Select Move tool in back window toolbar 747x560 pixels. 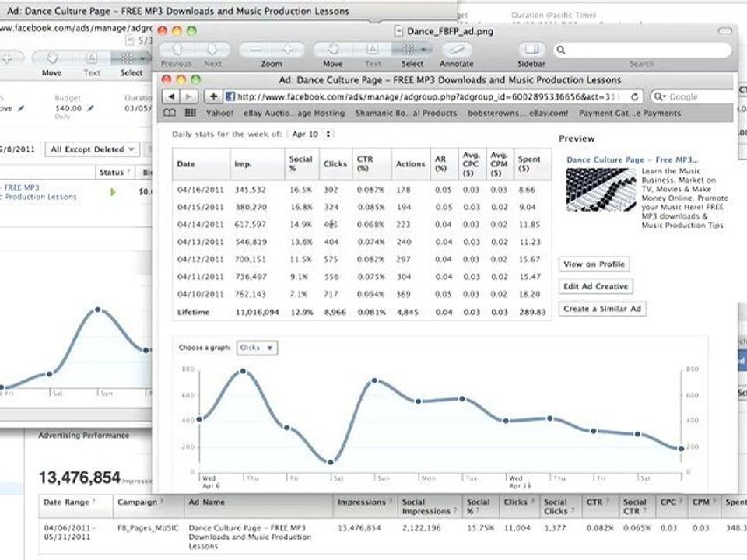point(51,59)
